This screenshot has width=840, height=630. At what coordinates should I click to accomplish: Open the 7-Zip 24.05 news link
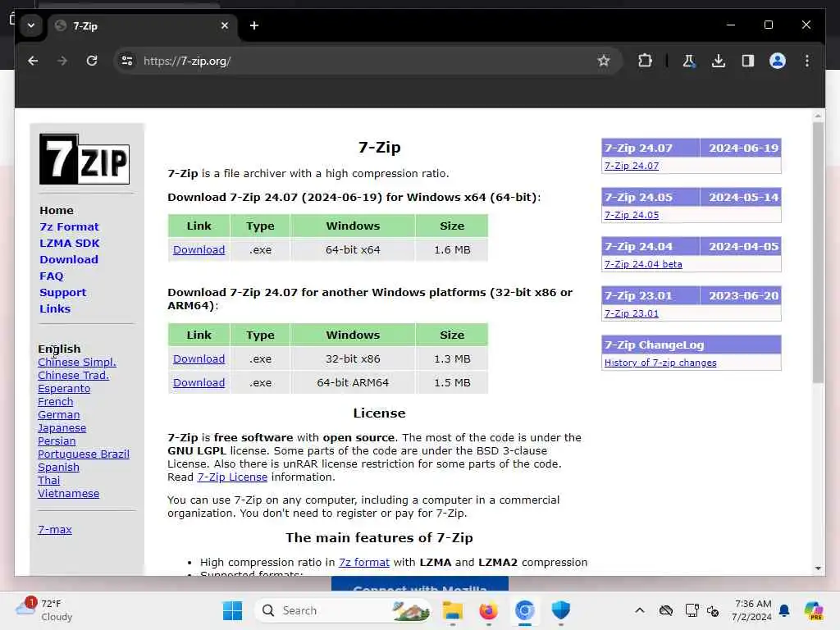pos(632,216)
